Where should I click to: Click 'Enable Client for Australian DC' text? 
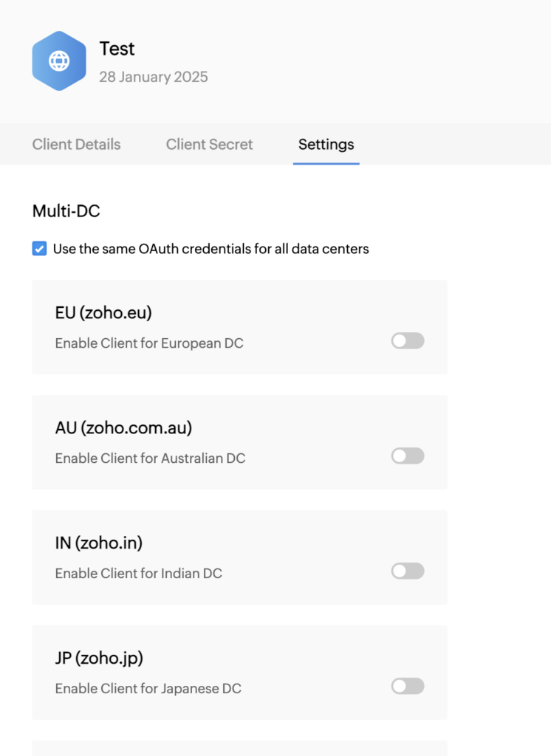click(150, 458)
